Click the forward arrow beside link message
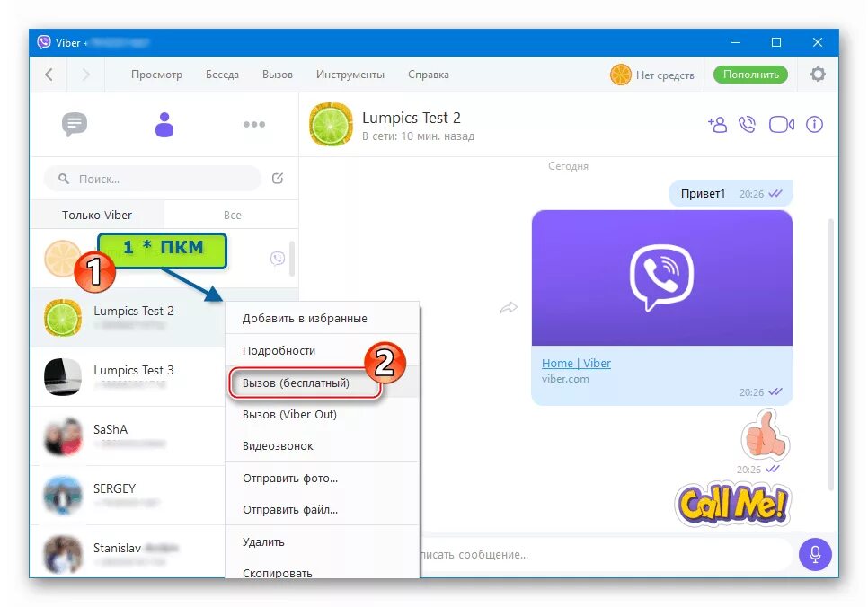The width and height of the screenshot is (868, 607). point(509,308)
